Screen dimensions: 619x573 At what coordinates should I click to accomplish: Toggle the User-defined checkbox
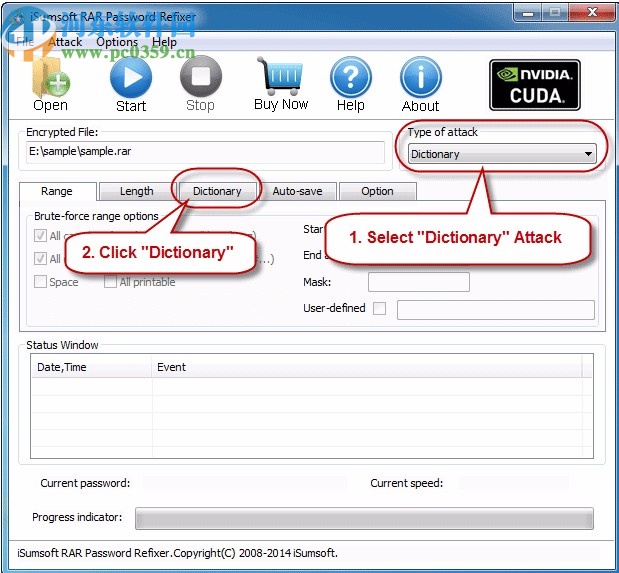point(379,308)
